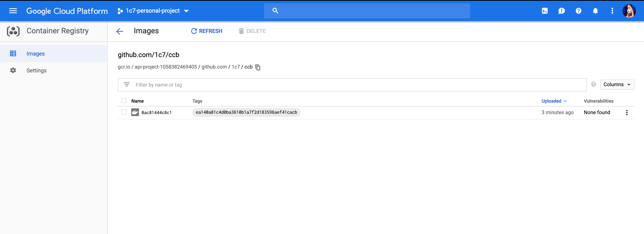644x234 pixels.
Task: Click the filter help icon
Action: click(593, 85)
